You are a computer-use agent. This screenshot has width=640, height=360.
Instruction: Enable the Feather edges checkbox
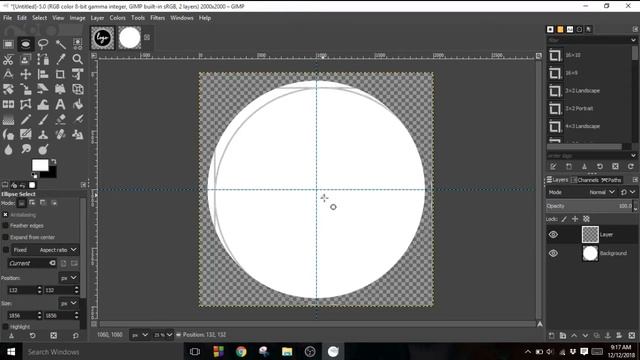[5, 226]
